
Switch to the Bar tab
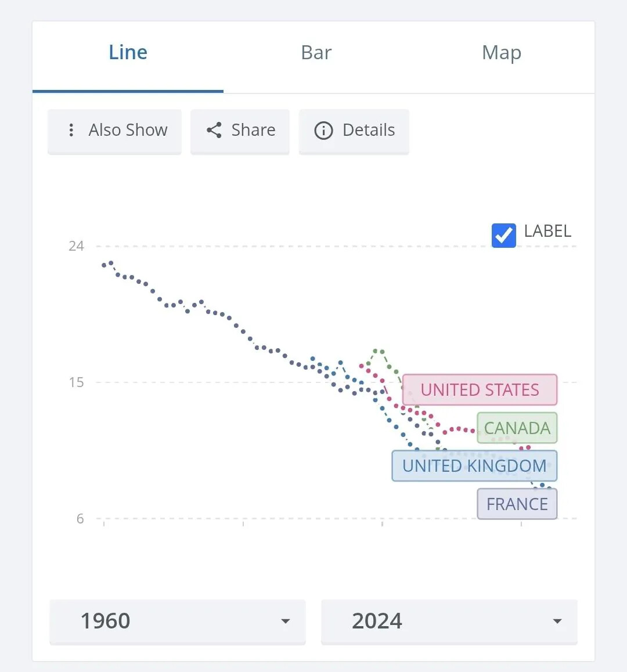click(x=316, y=53)
